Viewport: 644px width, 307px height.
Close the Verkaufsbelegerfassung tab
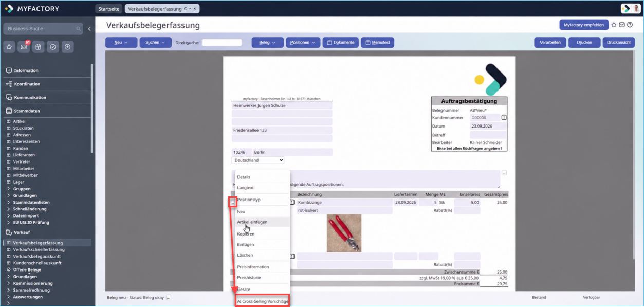click(195, 9)
